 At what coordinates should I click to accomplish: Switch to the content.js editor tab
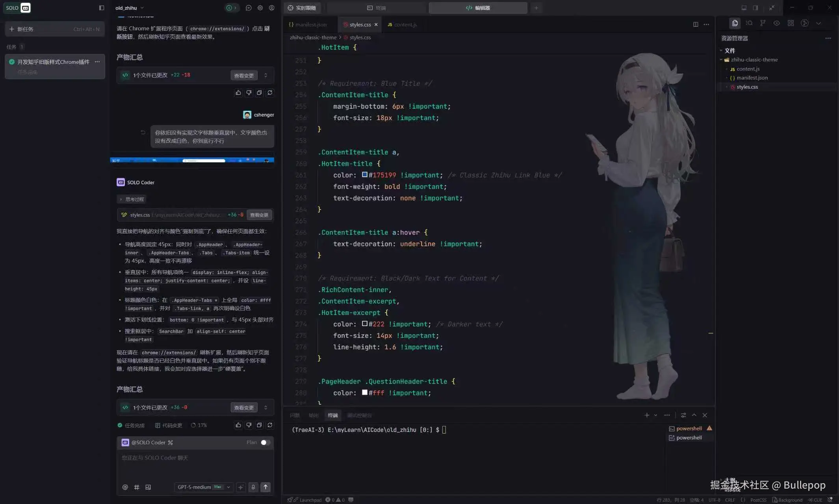(x=403, y=24)
